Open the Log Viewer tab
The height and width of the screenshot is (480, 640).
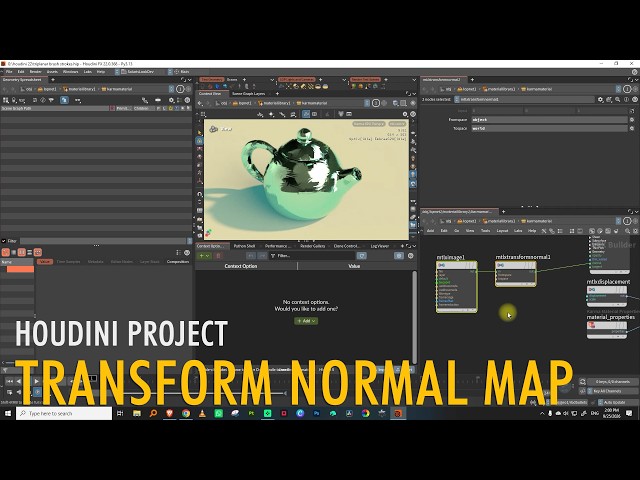380,246
